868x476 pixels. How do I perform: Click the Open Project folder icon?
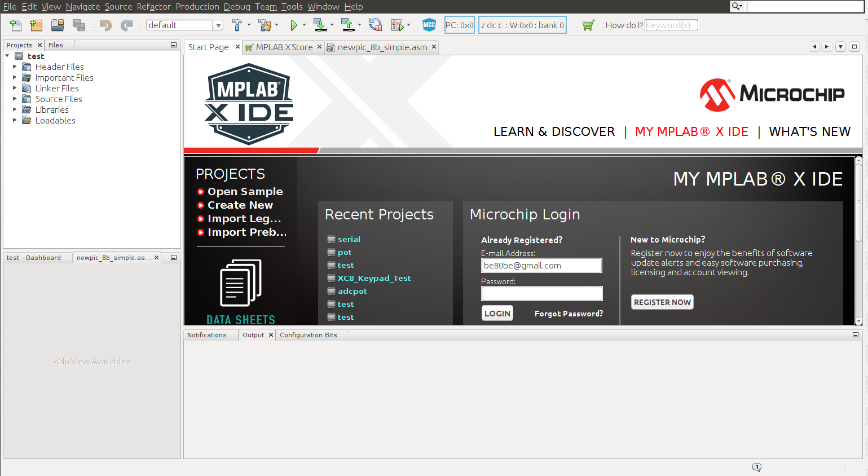[x=58, y=25]
